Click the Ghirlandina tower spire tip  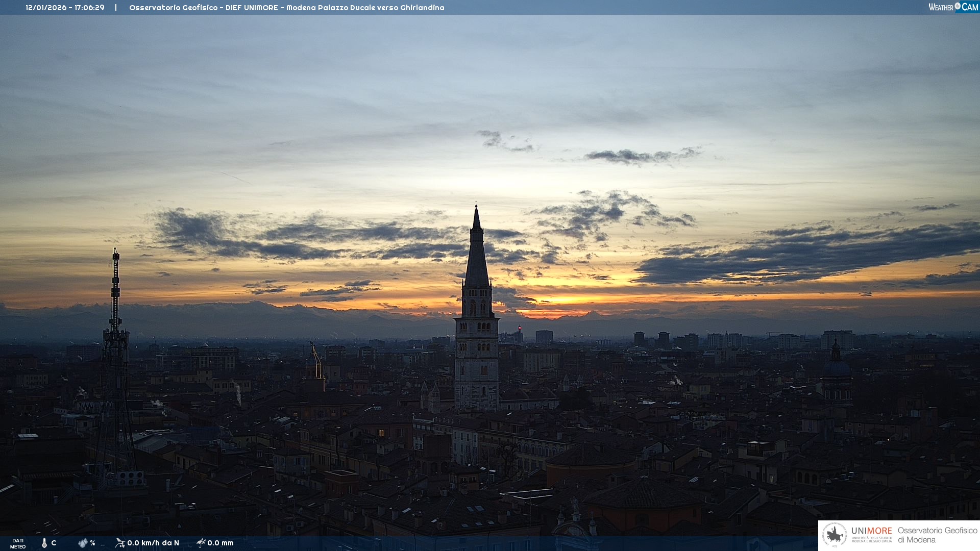pos(476,208)
